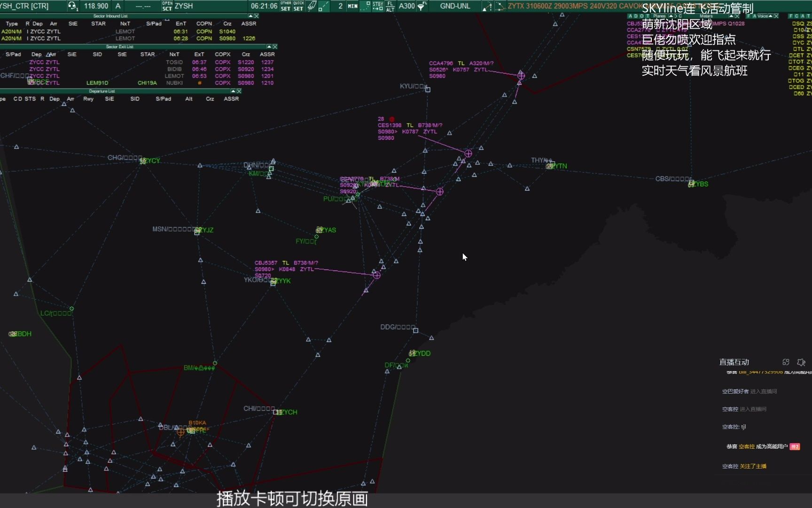Viewport: 812px width, 508px height.
Task: Collapse the Metars list panel
Action: tap(731, 16)
